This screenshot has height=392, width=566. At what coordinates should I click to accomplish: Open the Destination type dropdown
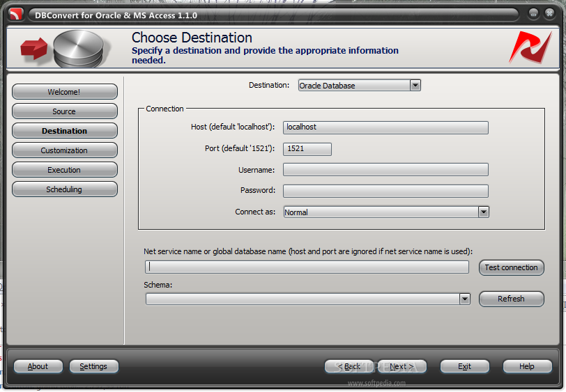point(415,86)
